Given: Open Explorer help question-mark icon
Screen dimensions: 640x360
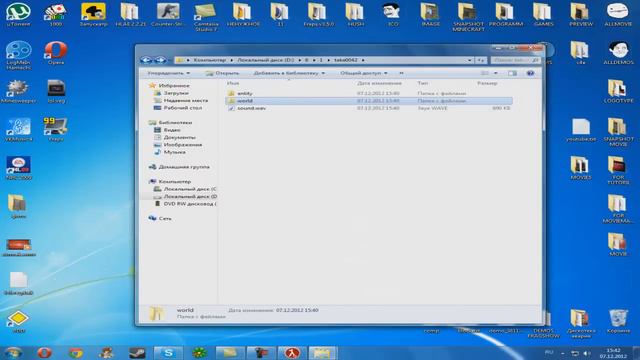Looking at the screenshot, I should click(530, 73).
